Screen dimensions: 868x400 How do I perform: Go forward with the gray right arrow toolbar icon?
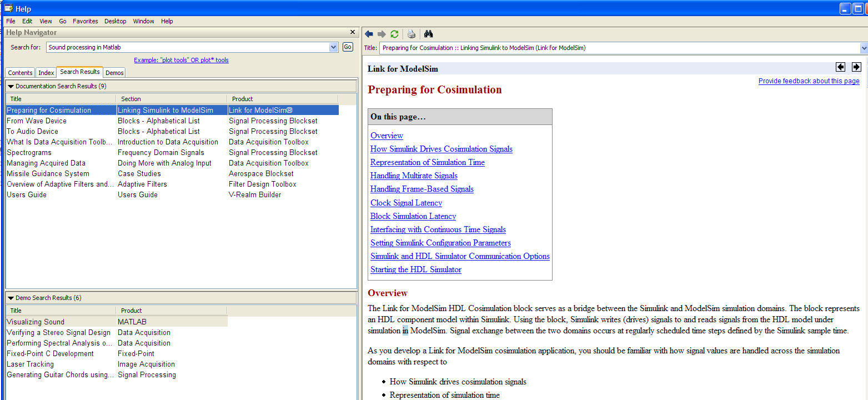click(x=382, y=34)
